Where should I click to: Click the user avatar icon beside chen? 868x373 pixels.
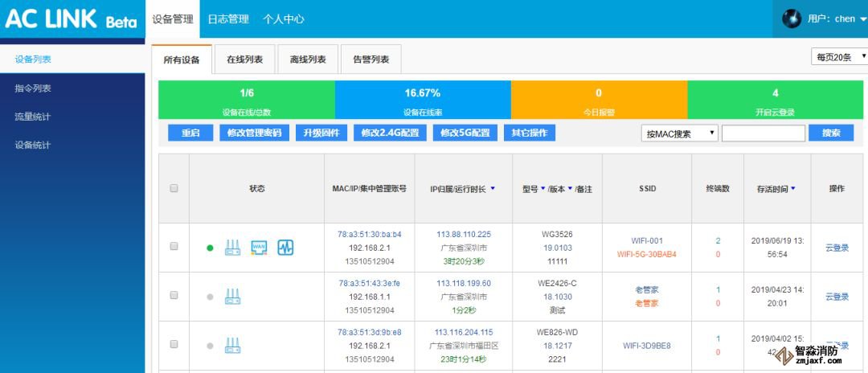tap(791, 18)
